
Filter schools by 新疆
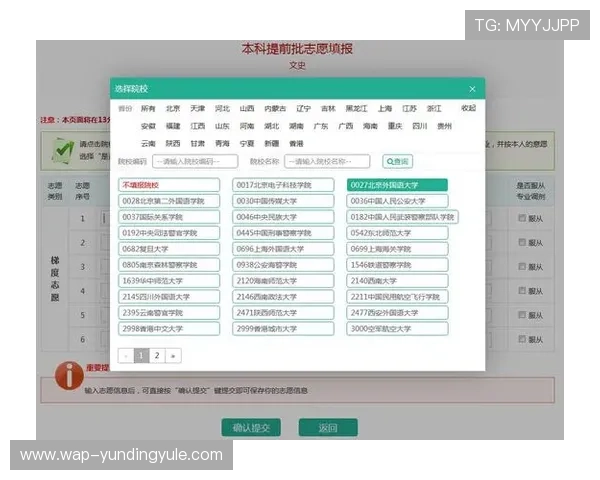[272, 144]
